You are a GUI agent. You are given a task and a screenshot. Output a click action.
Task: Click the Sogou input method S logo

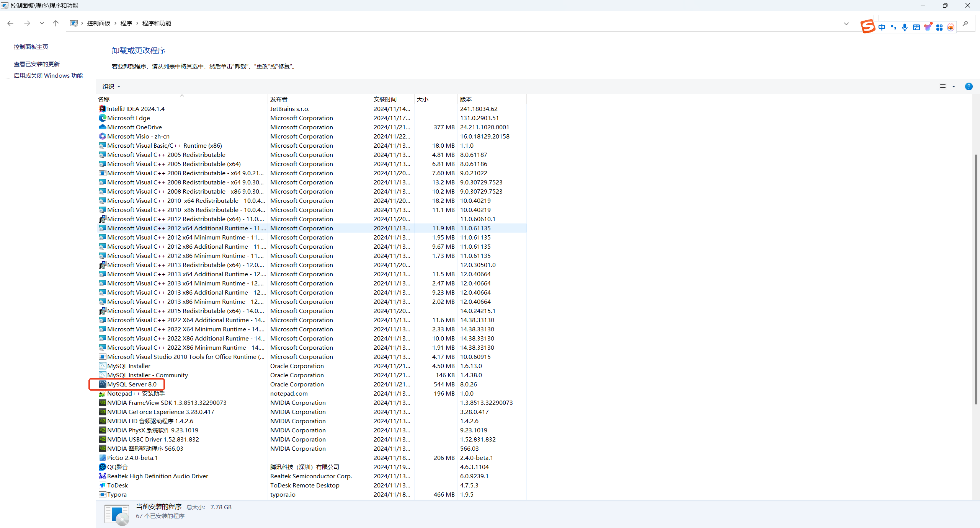coord(868,27)
